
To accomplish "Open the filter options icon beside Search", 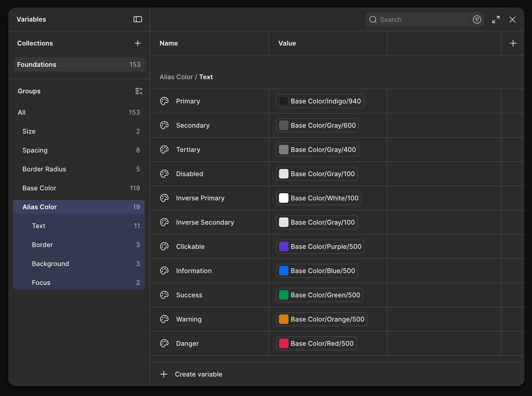I will (477, 20).
